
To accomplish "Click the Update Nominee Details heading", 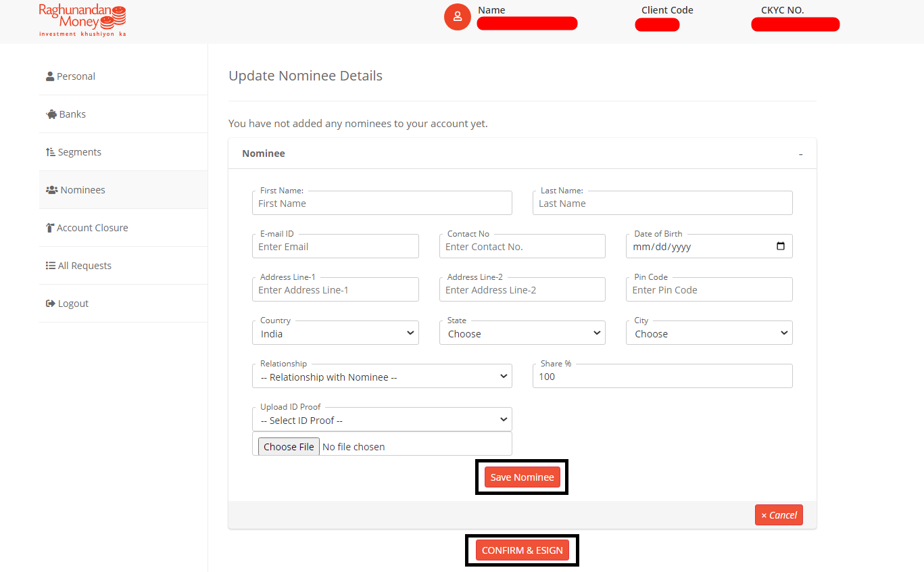I will click(x=306, y=76).
